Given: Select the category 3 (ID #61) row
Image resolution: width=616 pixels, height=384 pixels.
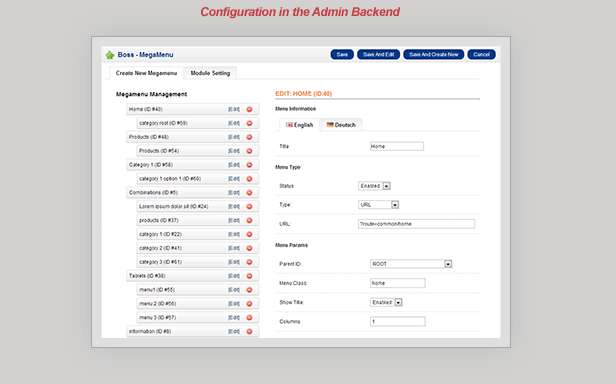Looking at the screenshot, I should point(198,262).
